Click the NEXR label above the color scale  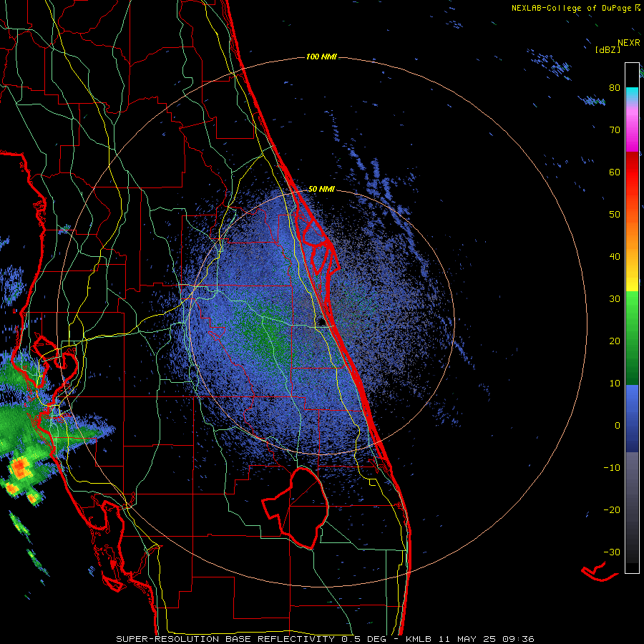tap(629, 43)
